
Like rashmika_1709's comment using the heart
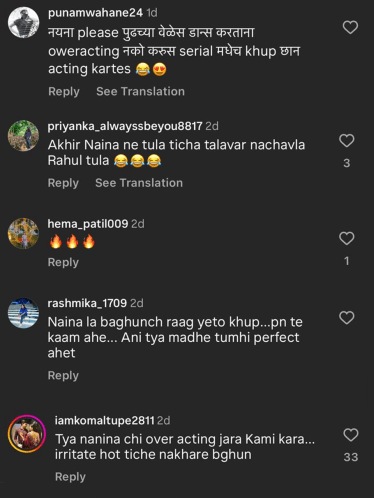tap(347, 317)
